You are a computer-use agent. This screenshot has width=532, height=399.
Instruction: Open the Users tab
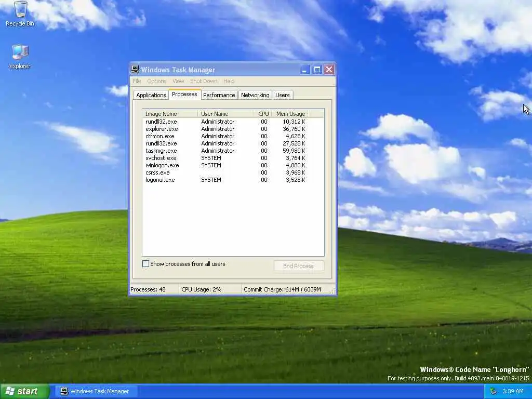282,95
